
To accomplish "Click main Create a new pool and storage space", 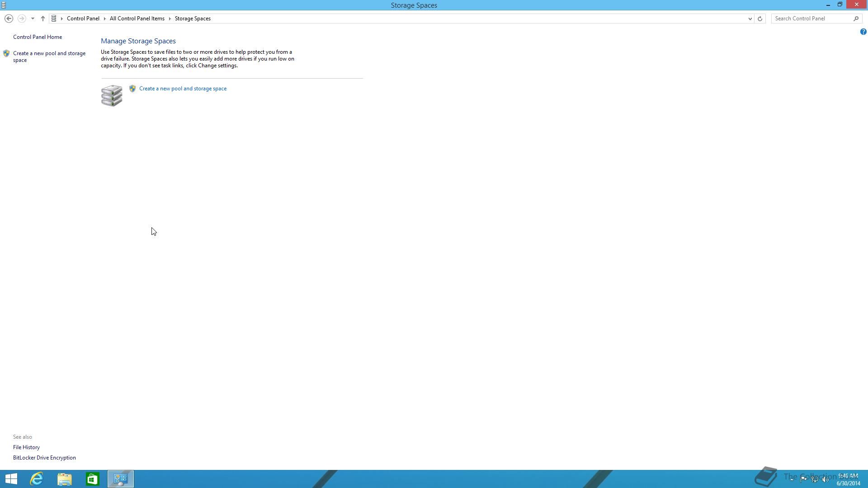I will coord(183,89).
